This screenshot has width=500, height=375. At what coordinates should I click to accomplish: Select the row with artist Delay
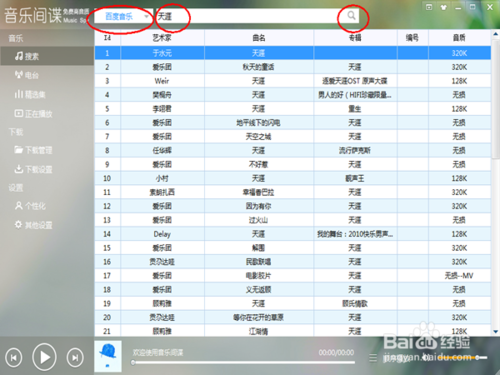coord(293,234)
